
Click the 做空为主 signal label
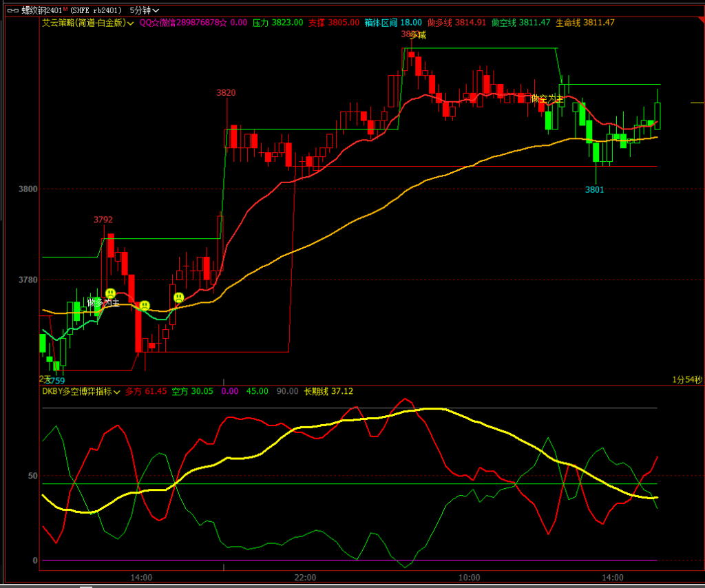(547, 98)
